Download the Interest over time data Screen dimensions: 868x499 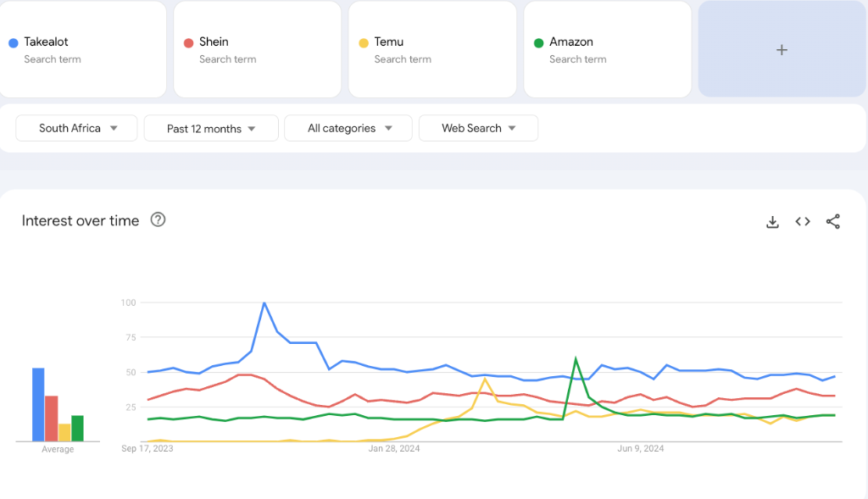coord(772,222)
